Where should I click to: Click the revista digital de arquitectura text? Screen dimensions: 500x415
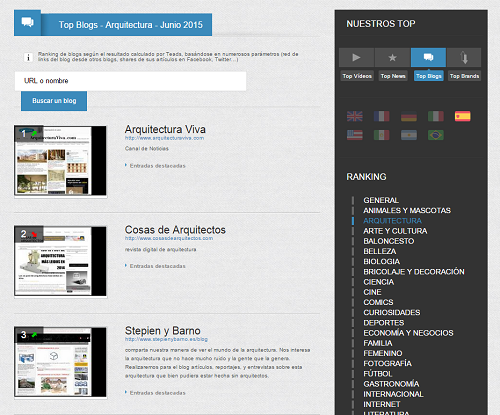pyautogui.click(x=160, y=250)
